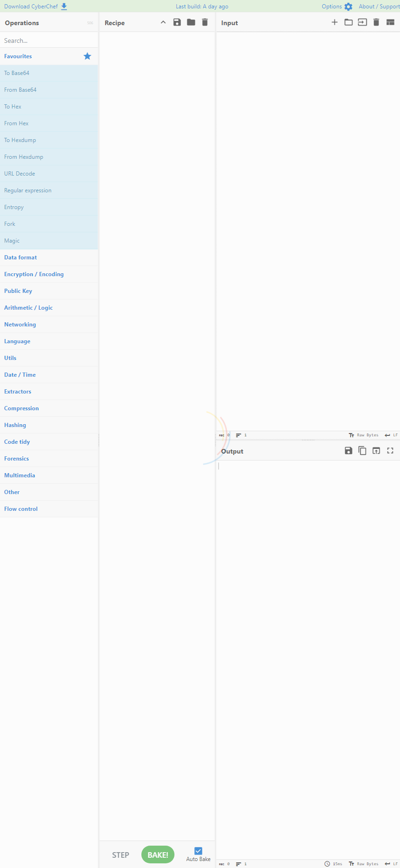Open a file as input
The width and height of the screenshot is (400, 868).
click(x=362, y=22)
